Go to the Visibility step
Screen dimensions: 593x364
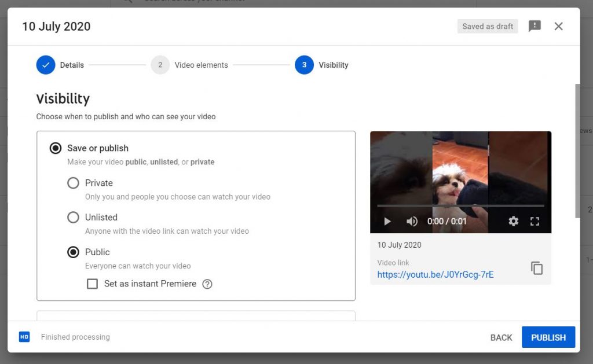pyautogui.click(x=305, y=65)
